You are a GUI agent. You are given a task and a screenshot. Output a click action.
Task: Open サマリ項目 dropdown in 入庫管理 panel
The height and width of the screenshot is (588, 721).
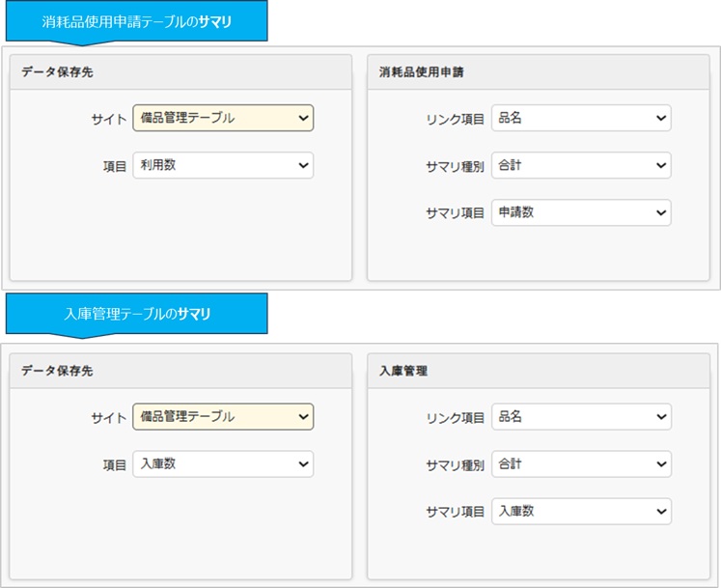click(x=581, y=511)
